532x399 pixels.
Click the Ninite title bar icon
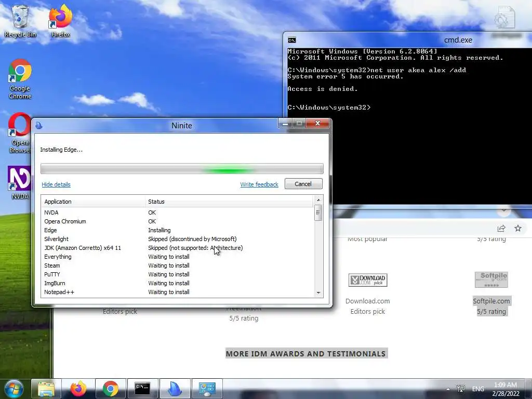[38, 126]
